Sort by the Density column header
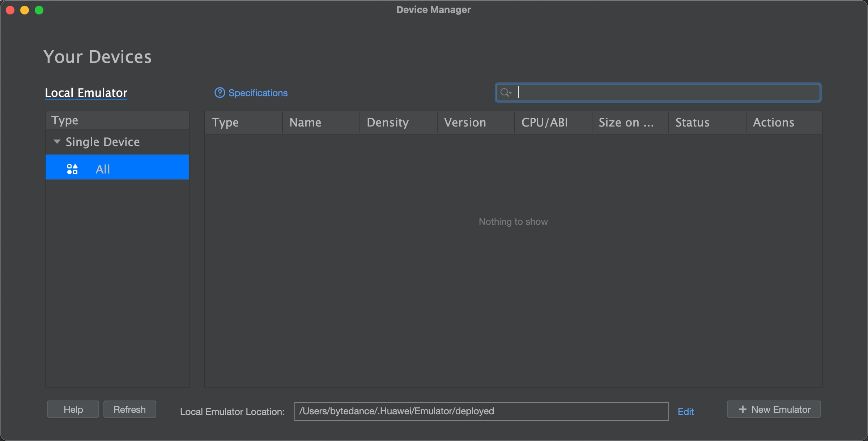868x441 pixels. tap(399, 123)
